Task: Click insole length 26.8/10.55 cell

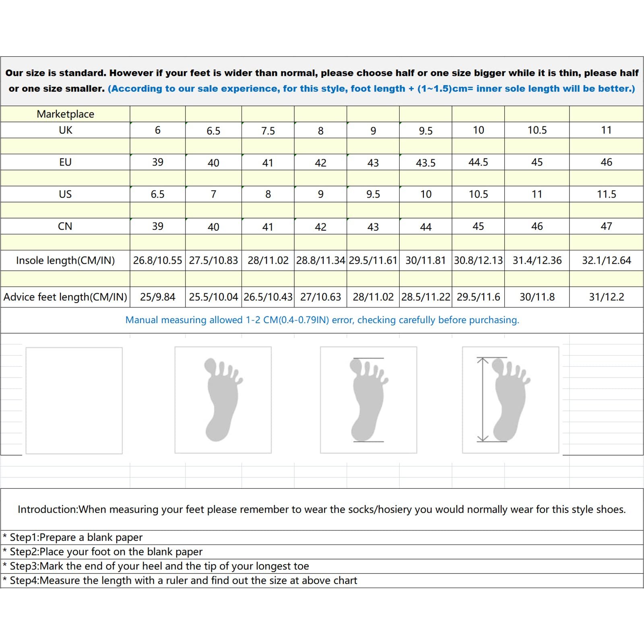Action: 158,260
